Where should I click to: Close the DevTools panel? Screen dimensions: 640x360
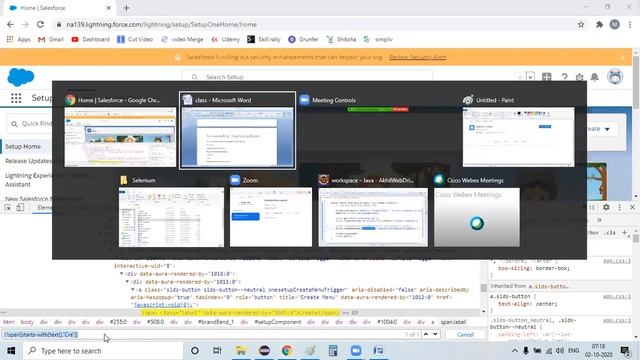[632, 207]
